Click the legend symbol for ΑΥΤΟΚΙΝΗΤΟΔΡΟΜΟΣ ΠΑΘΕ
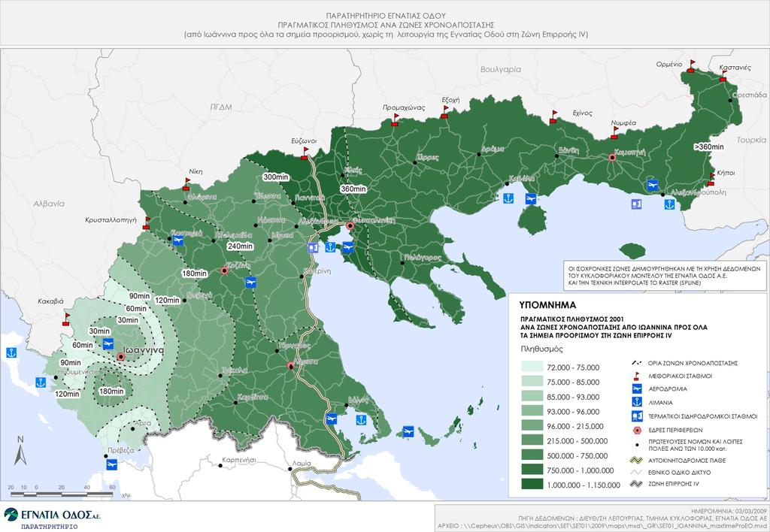The image size is (770, 532). click(636, 461)
